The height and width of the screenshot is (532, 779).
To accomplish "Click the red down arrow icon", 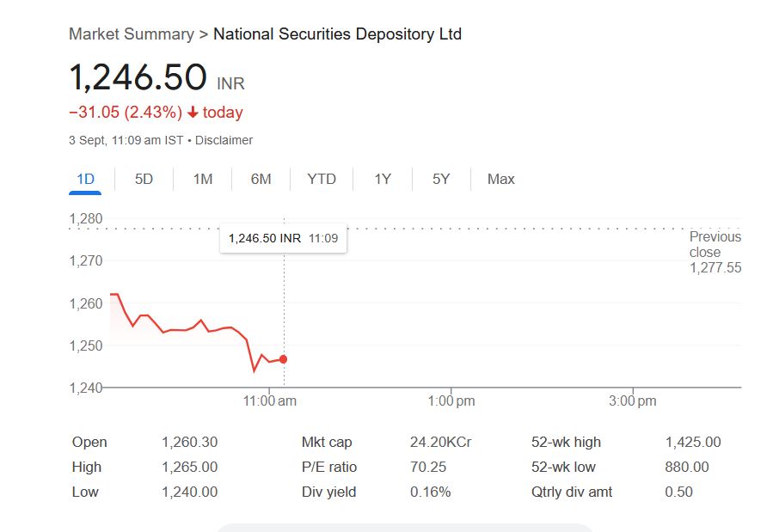I will click(x=193, y=113).
